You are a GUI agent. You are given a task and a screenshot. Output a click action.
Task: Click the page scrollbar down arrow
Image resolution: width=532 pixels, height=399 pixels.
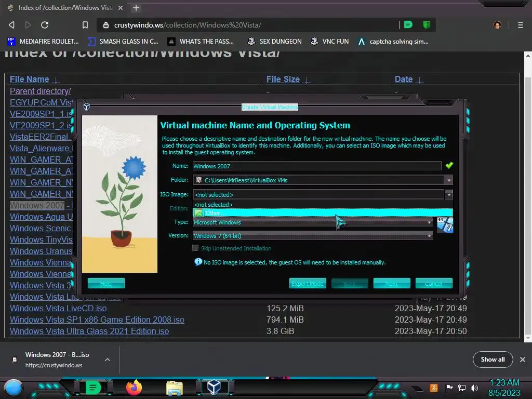point(528,338)
